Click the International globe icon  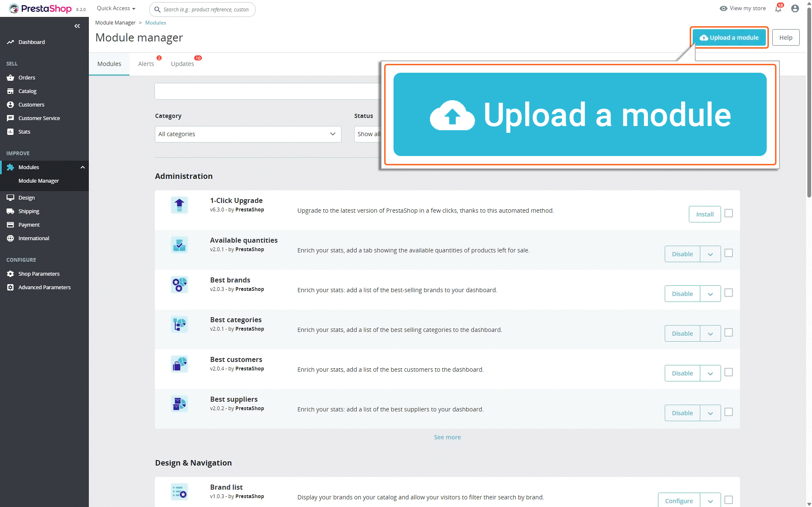pos(11,238)
